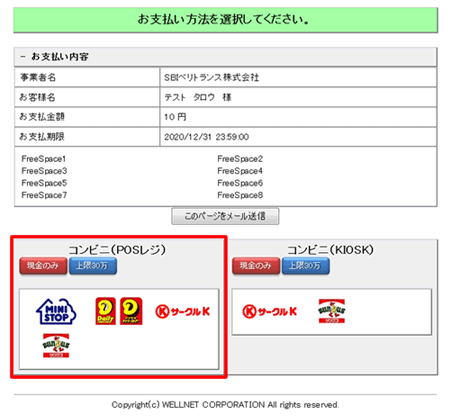This screenshot has height=416, width=450.
Task: Click the WELLNET CORPORATION copyright text
Action: 225,405
